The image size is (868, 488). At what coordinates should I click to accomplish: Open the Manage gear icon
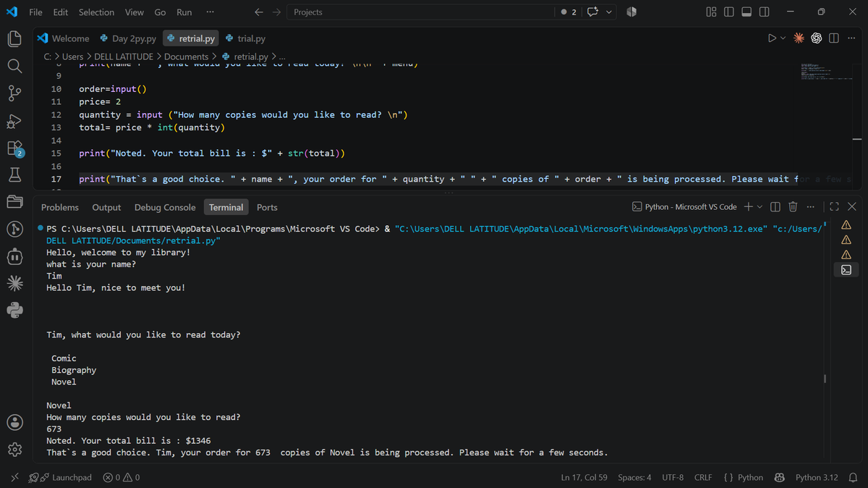14,450
